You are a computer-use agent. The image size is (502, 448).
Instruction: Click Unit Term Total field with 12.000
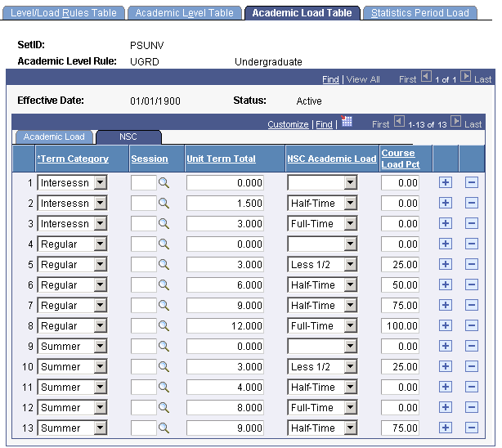pos(225,325)
